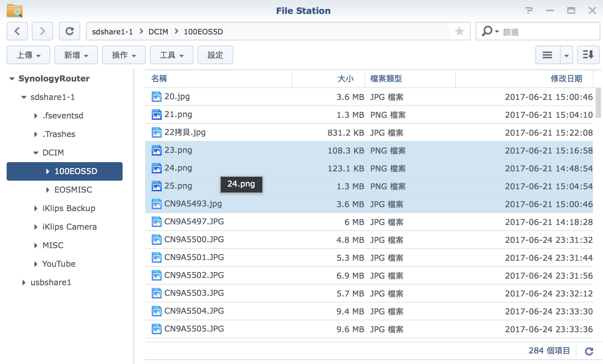The height and width of the screenshot is (364, 603).
Task: Click the forward navigation arrow
Action: click(42, 31)
